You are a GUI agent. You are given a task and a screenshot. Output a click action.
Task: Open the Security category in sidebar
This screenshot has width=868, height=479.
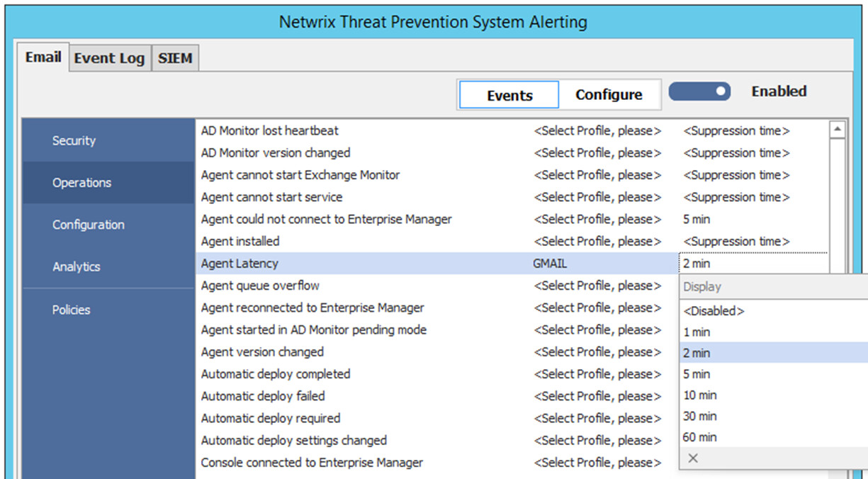tap(74, 140)
